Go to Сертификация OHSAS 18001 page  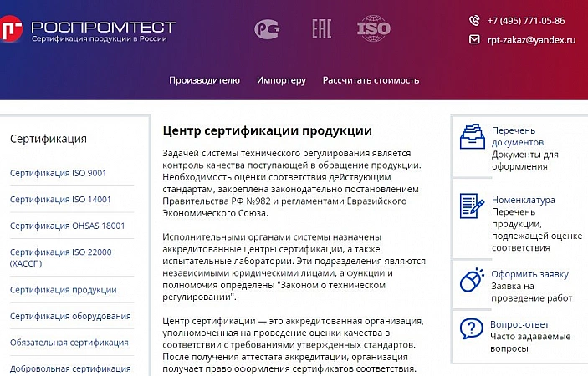tap(66, 226)
